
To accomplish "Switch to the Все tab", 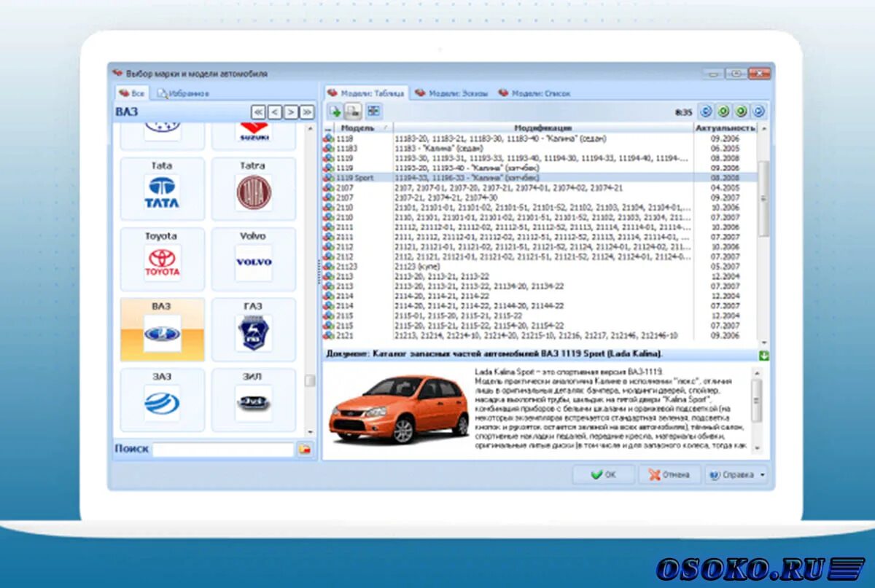I will point(132,93).
